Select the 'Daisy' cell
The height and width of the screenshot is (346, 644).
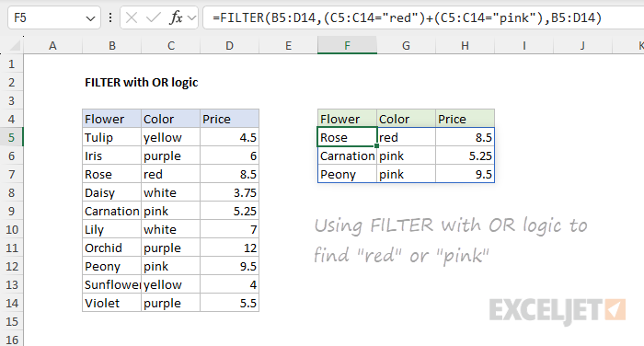[111, 192]
